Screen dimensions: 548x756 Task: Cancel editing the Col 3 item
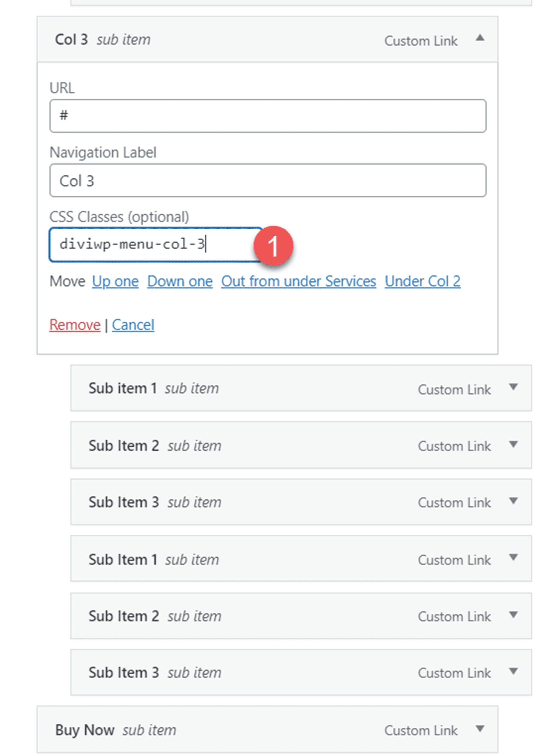tap(133, 325)
